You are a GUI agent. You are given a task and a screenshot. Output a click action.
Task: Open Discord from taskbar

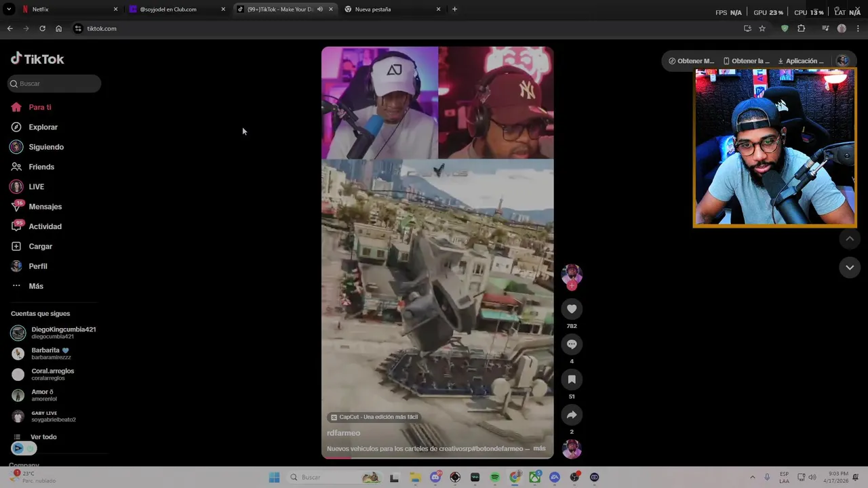(435, 477)
